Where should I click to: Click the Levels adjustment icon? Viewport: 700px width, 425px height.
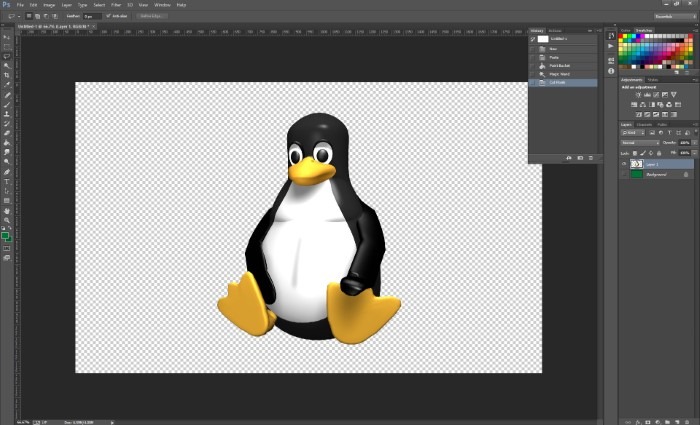pyautogui.click(x=647, y=95)
